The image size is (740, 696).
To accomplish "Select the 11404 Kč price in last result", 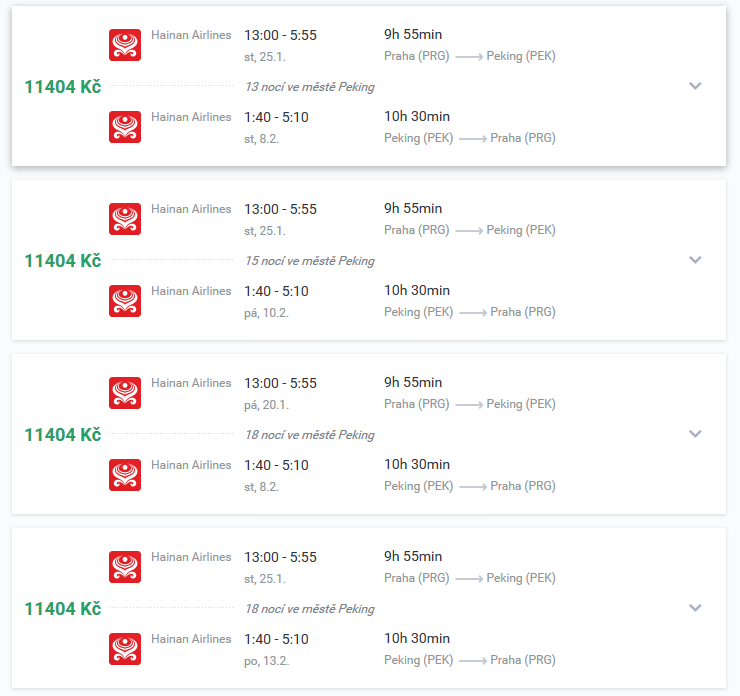I will (x=63, y=609).
